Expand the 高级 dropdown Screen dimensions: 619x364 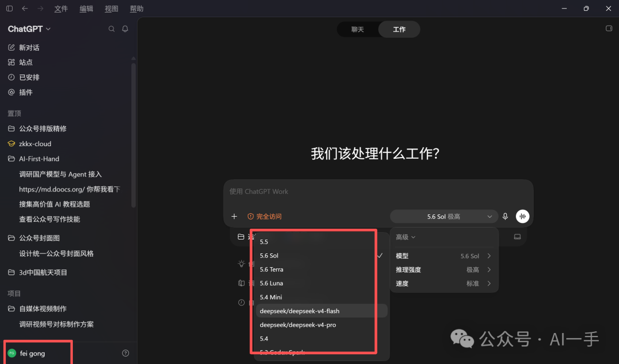pyautogui.click(x=405, y=237)
